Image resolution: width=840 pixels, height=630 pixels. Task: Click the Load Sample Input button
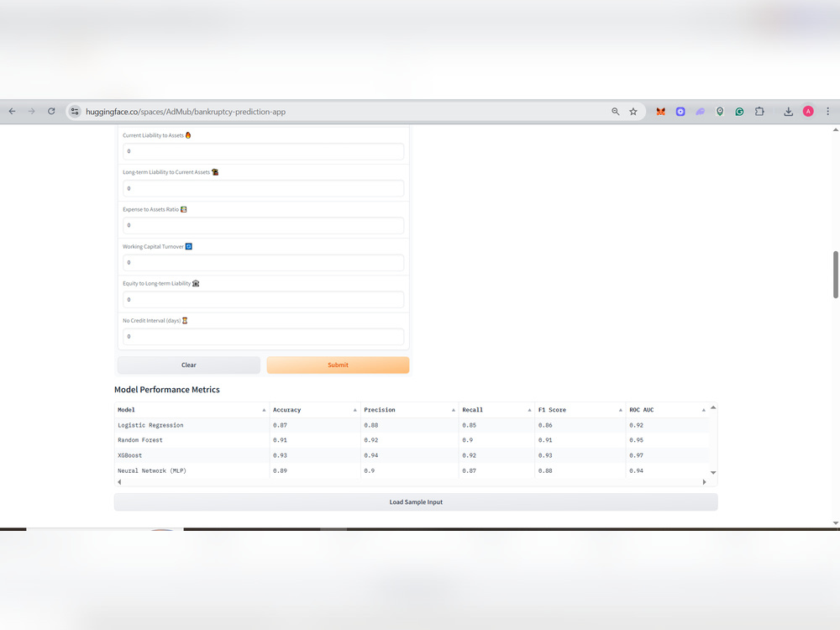pos(416,502)
